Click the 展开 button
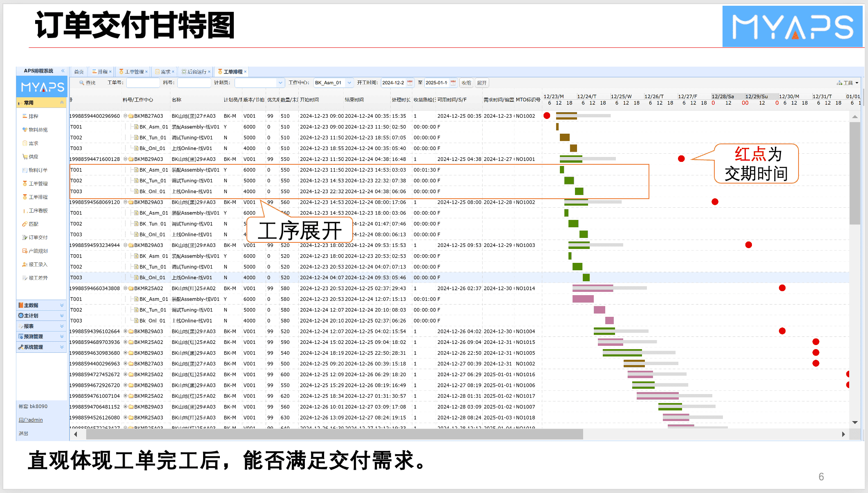The width and height of the screenshot is (868, 493). click(x=482, y=83)
